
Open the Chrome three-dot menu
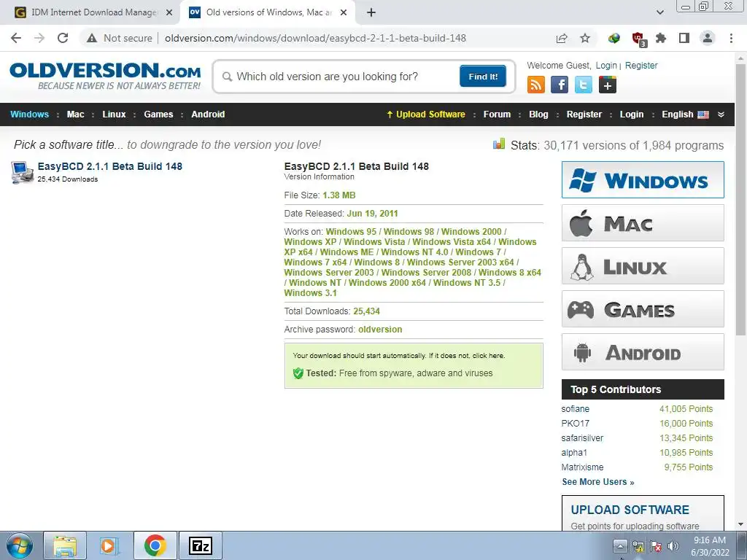tap(731, 38)
